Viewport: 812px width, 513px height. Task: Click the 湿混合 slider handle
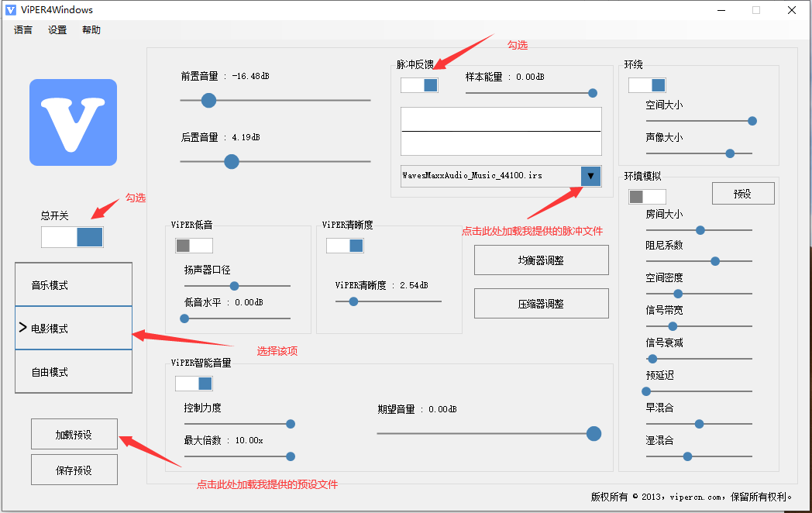tap(688, 456)
